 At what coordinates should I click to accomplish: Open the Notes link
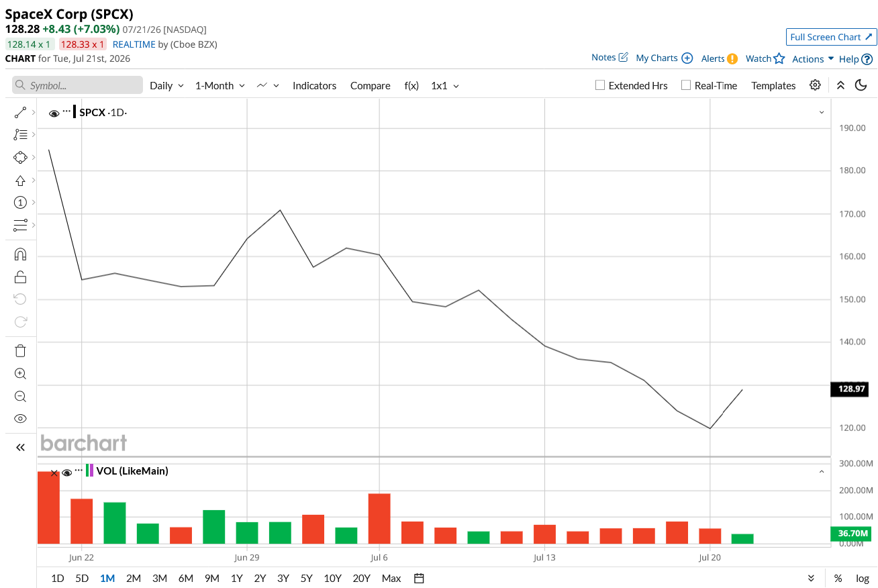[x=603, y=58]
